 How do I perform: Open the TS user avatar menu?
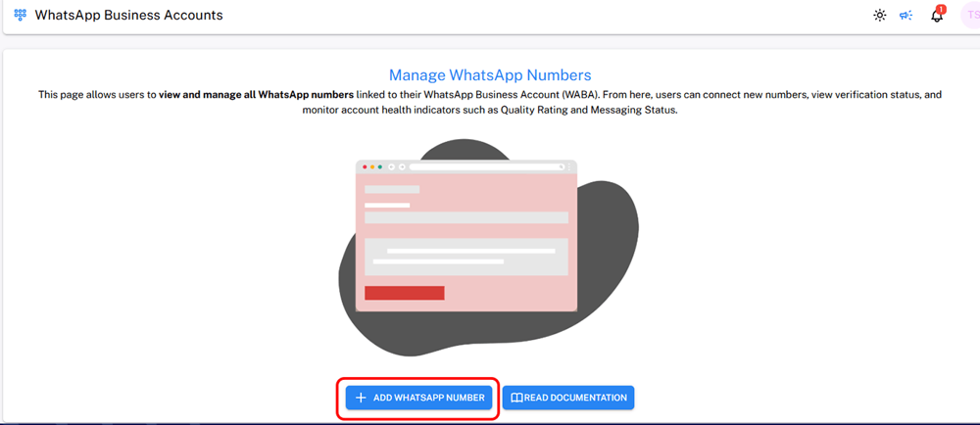970,16
